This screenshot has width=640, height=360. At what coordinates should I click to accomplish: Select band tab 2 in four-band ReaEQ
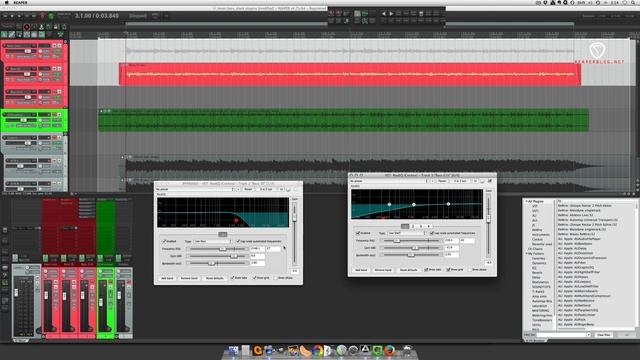click(x=413, y=226)
